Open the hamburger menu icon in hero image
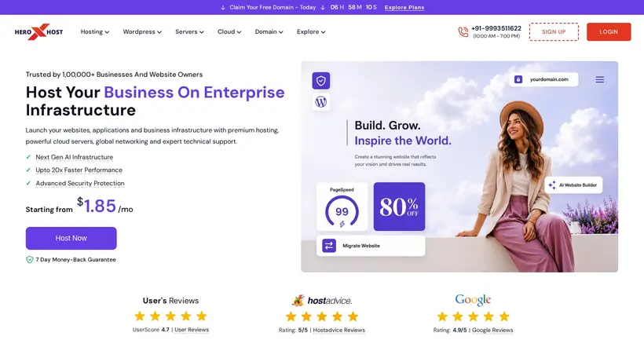 click(x=600, y=79)
